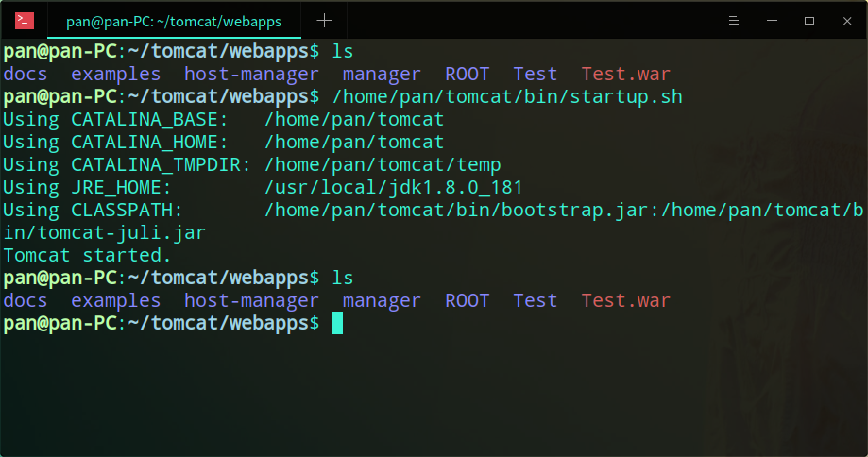
Task: Click 'examples' in first ls output
Action: tap(115, 75)
